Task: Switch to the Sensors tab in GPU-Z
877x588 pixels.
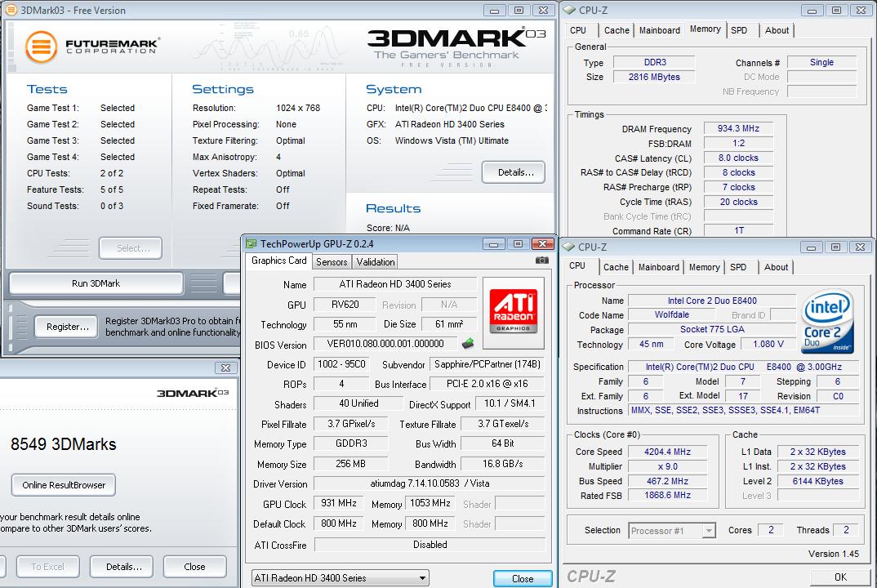Action: (x=331, y=262)
